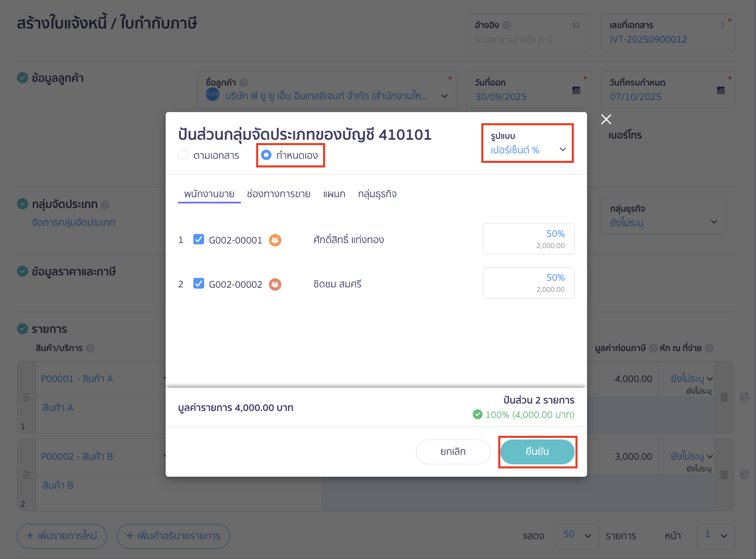
Task: Click the orange group icon next to G002-00001
Action: point(275,240)
